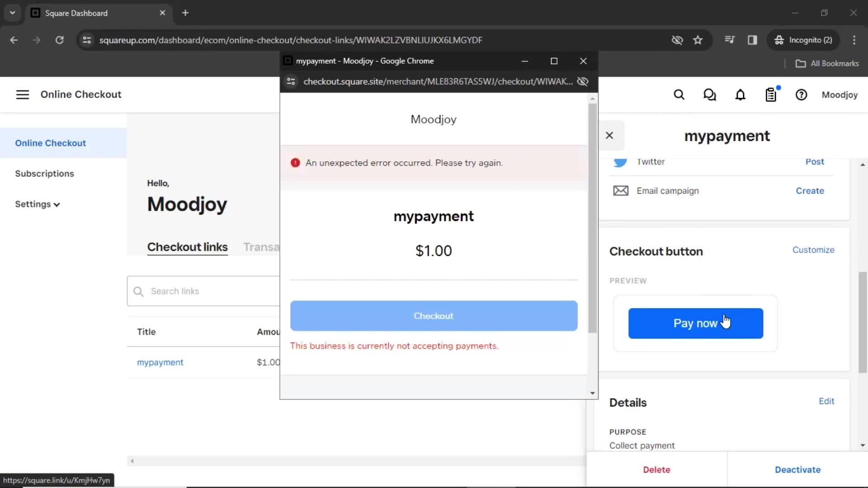Switch to the Checkout links tab

point(187,247)
